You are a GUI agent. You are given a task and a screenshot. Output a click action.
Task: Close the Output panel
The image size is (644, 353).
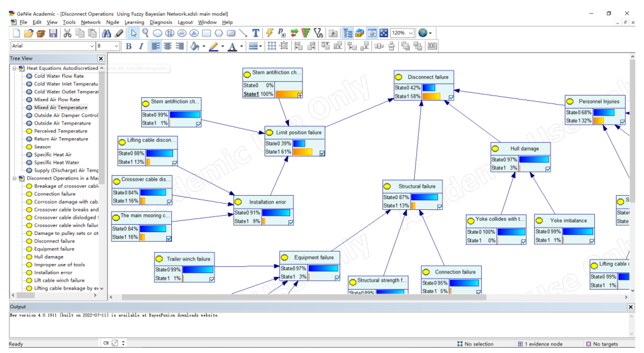tap(631, 307)
